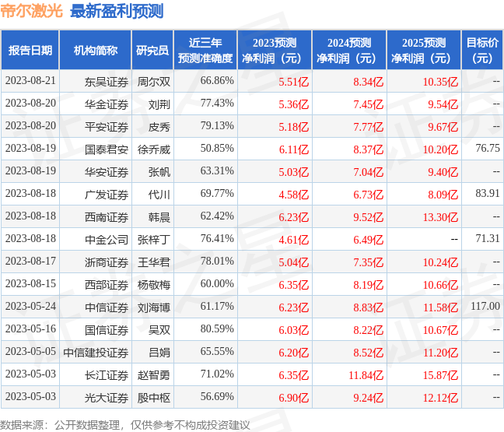Click date 2023-08-21 in the 东吴证券 row
The width and height of the screenshot is (504, 432).
click(30, 80)
